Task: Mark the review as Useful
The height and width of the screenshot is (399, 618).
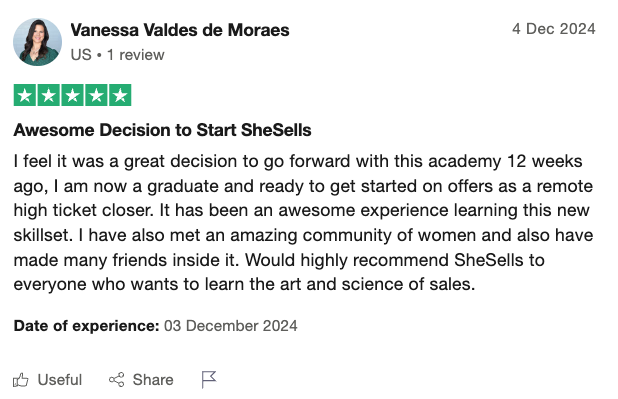Action: point(47,380)
